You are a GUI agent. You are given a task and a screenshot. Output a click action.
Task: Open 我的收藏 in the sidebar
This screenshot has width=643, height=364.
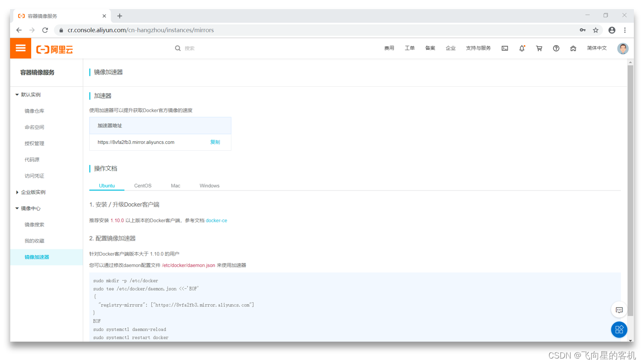tap(34, 241)
